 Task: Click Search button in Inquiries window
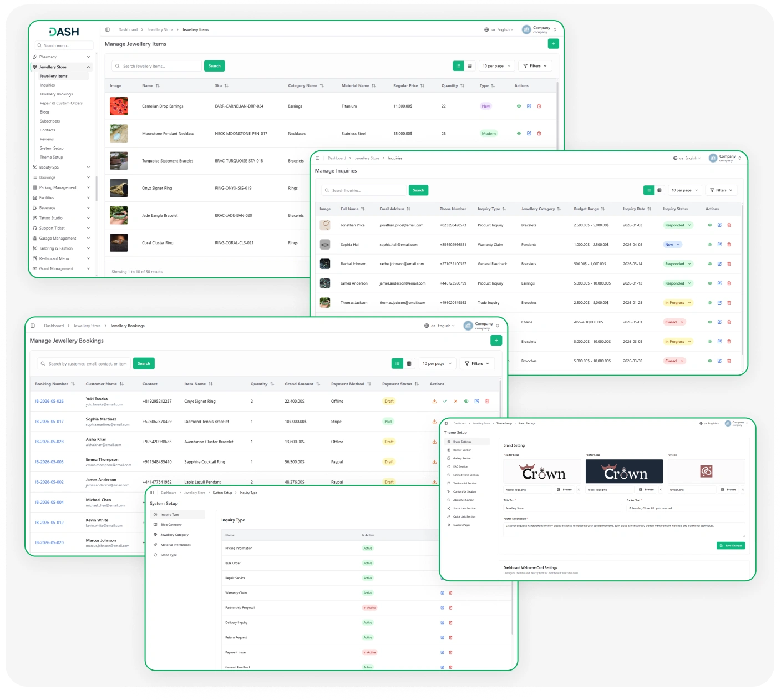[418, 190]
